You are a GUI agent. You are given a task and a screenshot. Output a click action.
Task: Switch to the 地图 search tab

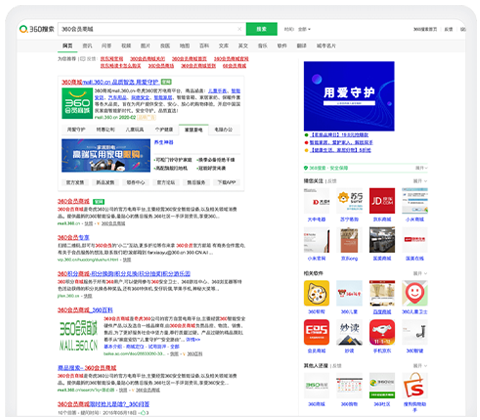coord(184,46)
